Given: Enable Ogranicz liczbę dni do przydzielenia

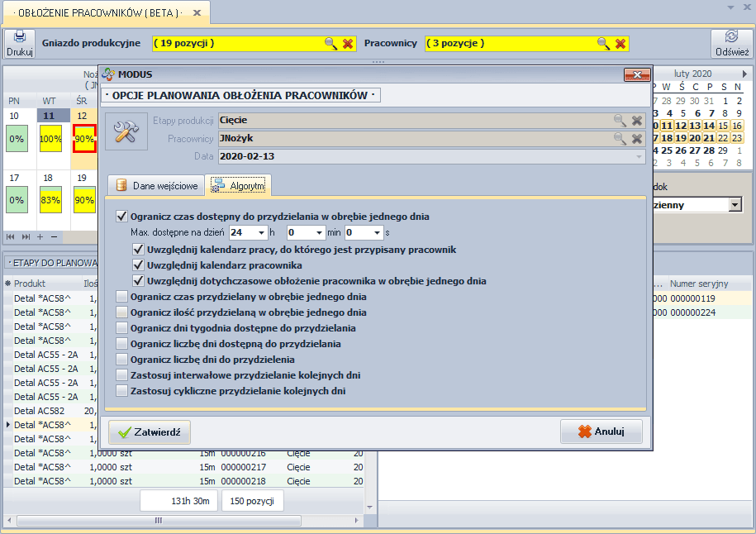Looking at the screenshot, I should point(122,360).
